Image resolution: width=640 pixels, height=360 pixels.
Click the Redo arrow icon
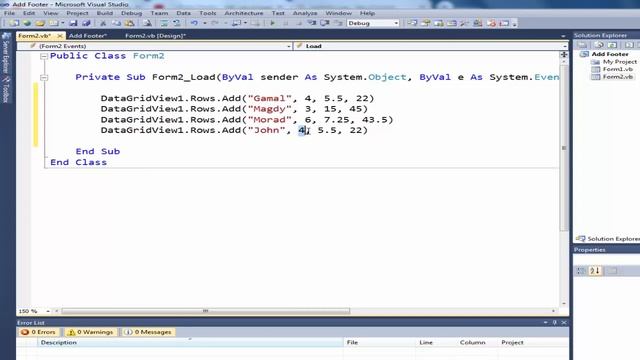[x=214, y=23]
